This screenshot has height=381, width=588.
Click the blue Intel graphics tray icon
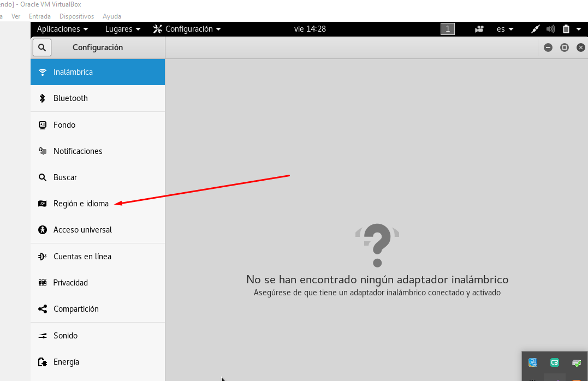[533, 362]
